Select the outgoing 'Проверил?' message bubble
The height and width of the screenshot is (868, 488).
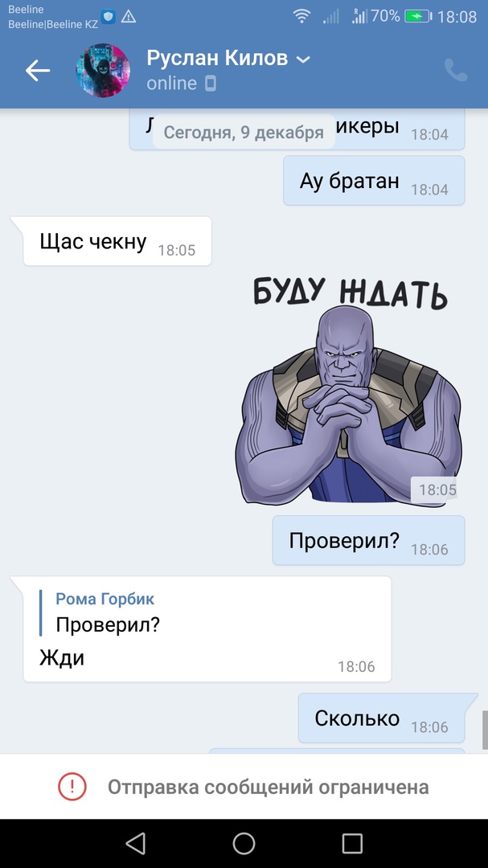coord(368,540)
